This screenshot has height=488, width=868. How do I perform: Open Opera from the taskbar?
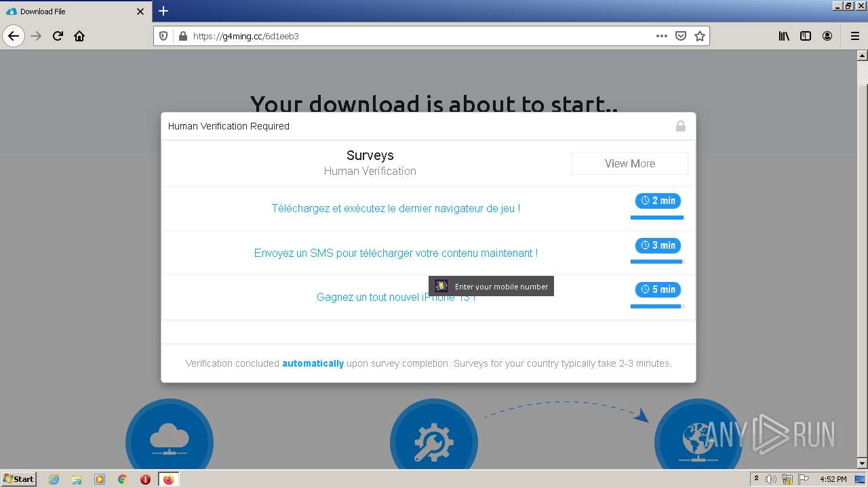pyautogui.click(x=145, y=479)
